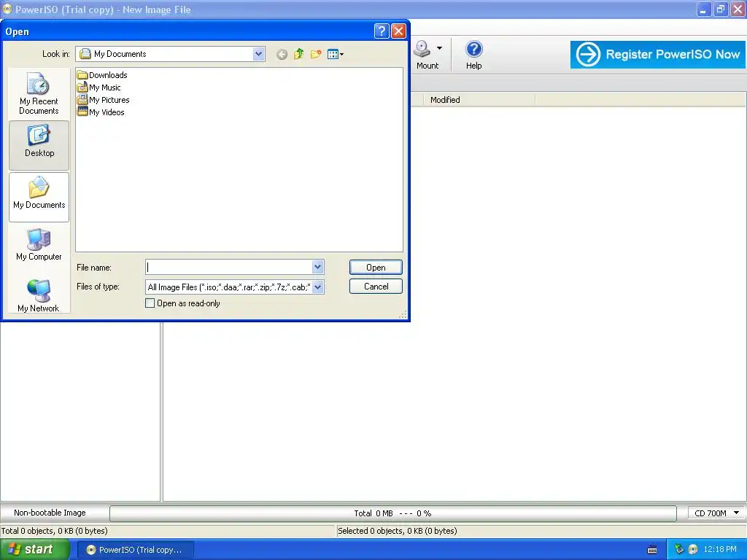Click the keyboard icon in the taskbar
The image size is (747, 560).
click(652, 550)
